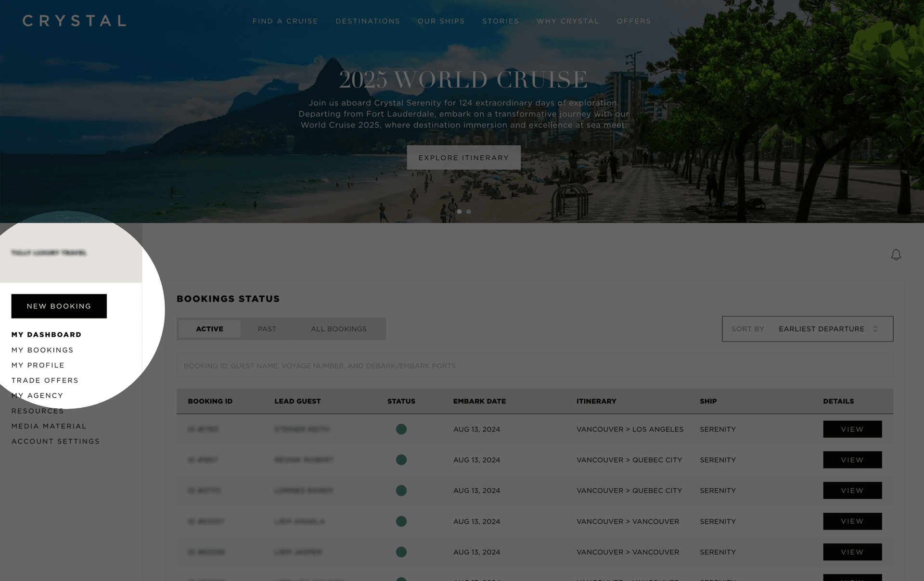Click the Itinerary column header
924x581 pixels.
(x=596, y=401)
